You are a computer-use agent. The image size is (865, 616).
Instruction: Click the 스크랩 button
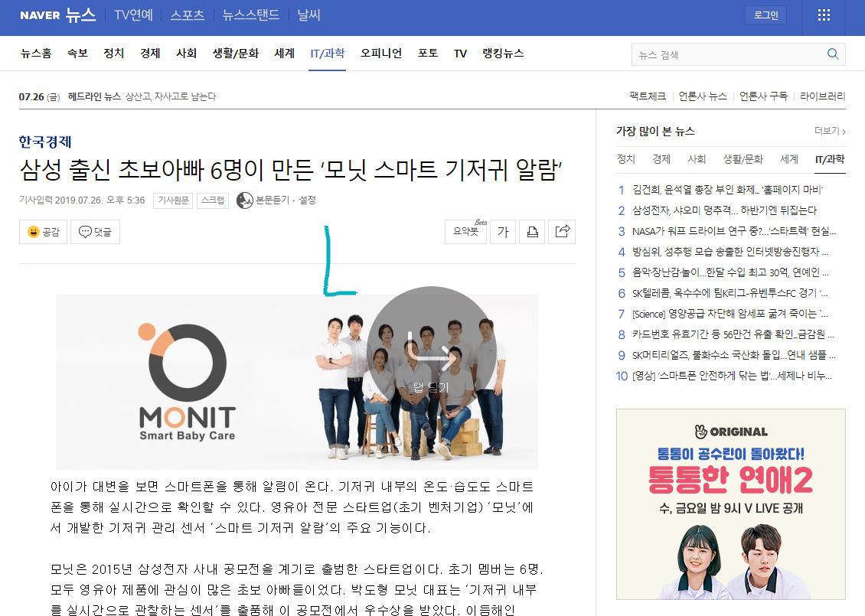click(212, 200)
